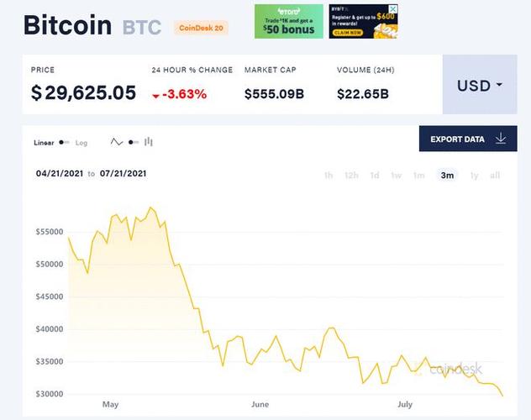Click the CoinDesk 20 badge

[x=201, y=28]
